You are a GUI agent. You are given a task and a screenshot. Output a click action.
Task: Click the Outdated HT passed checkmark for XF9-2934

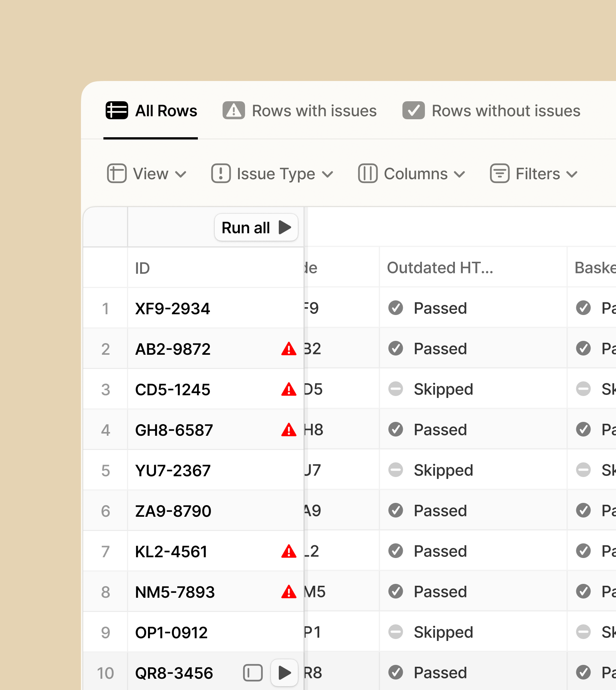click(x=396, y=308)
